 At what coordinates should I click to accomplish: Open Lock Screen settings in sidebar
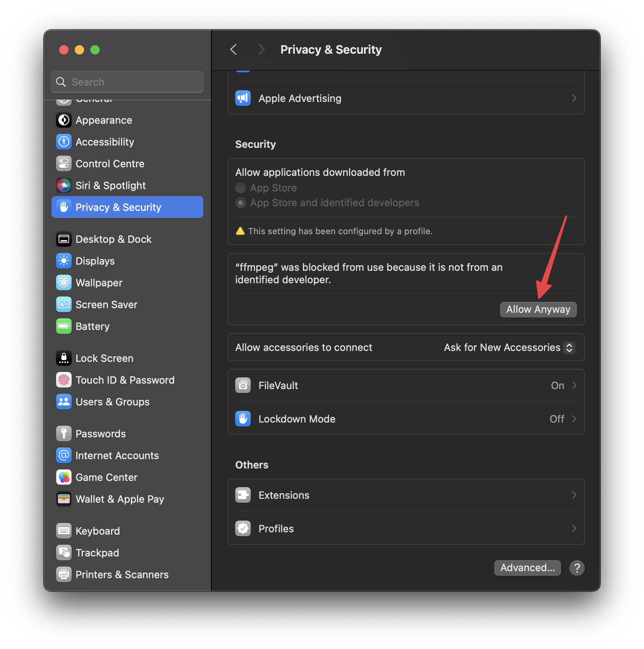click(127, 358)
